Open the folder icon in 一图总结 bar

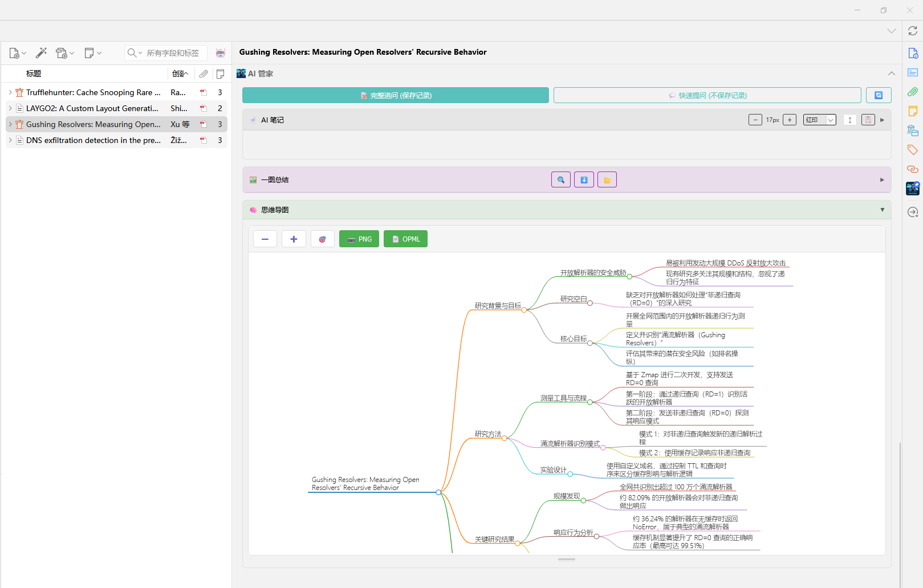pos(607,180)
